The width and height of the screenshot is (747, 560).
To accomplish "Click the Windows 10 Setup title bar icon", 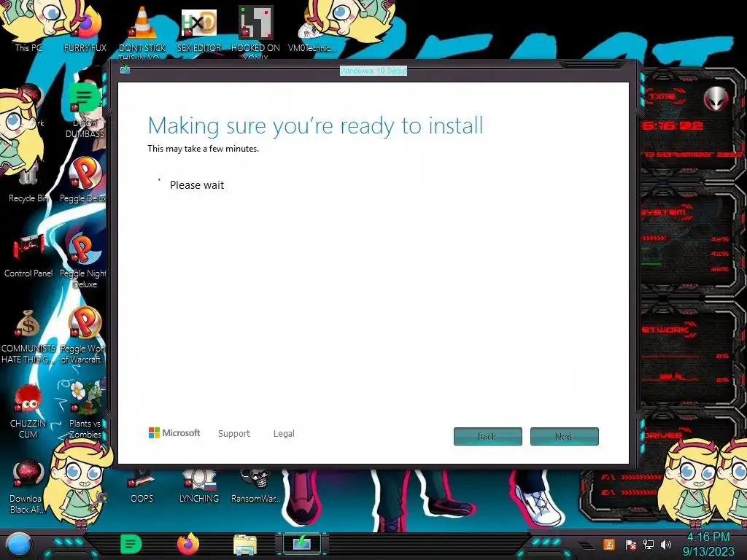I will 125,70.
